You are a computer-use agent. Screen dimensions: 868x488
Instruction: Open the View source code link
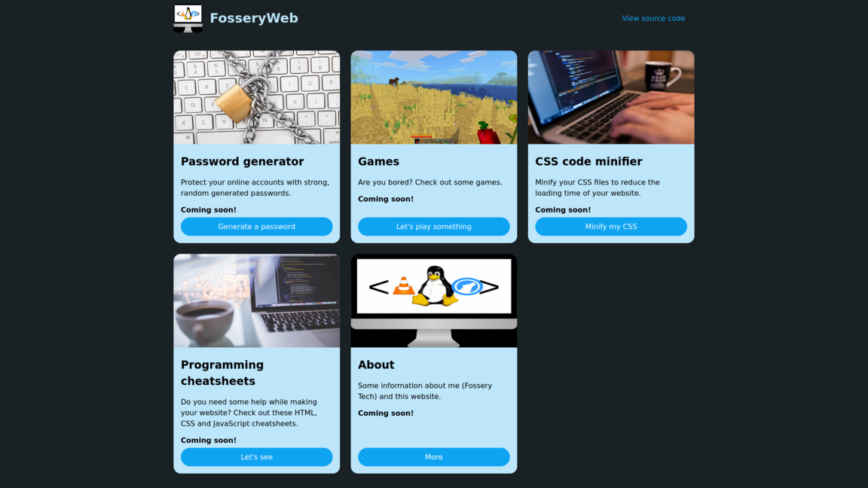(653, 18)
